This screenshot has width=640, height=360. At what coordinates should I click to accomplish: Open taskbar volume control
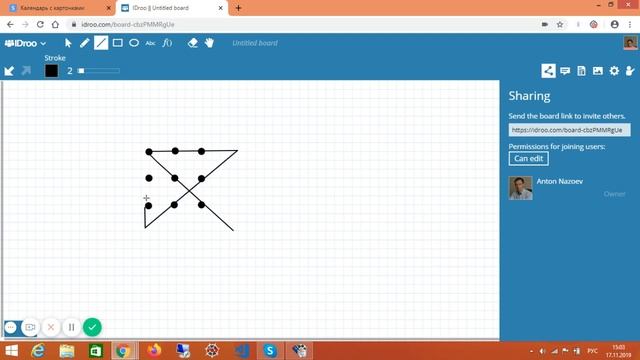[x=542, y=351]
